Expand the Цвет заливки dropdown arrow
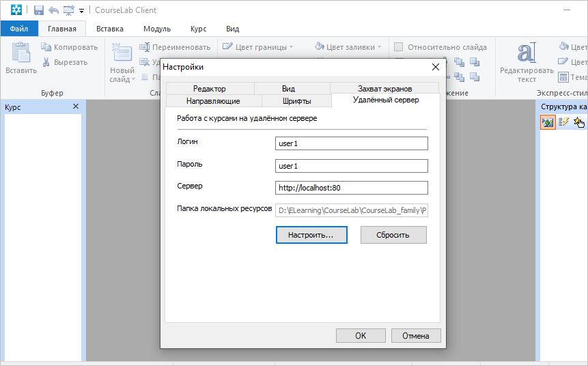The image size is (588, 366). point(379,47)
